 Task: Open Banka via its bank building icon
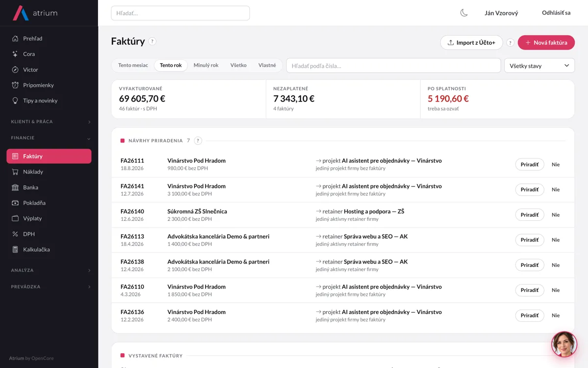pos(15,187)
